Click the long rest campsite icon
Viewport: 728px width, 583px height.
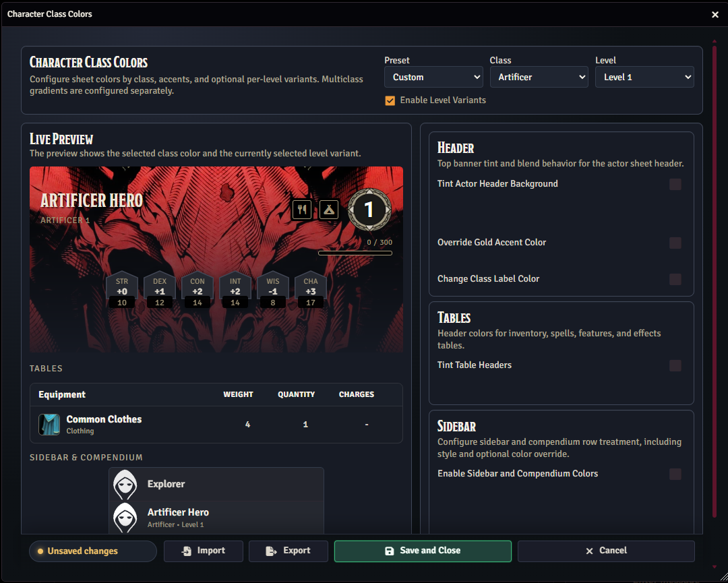pos(329,210)
